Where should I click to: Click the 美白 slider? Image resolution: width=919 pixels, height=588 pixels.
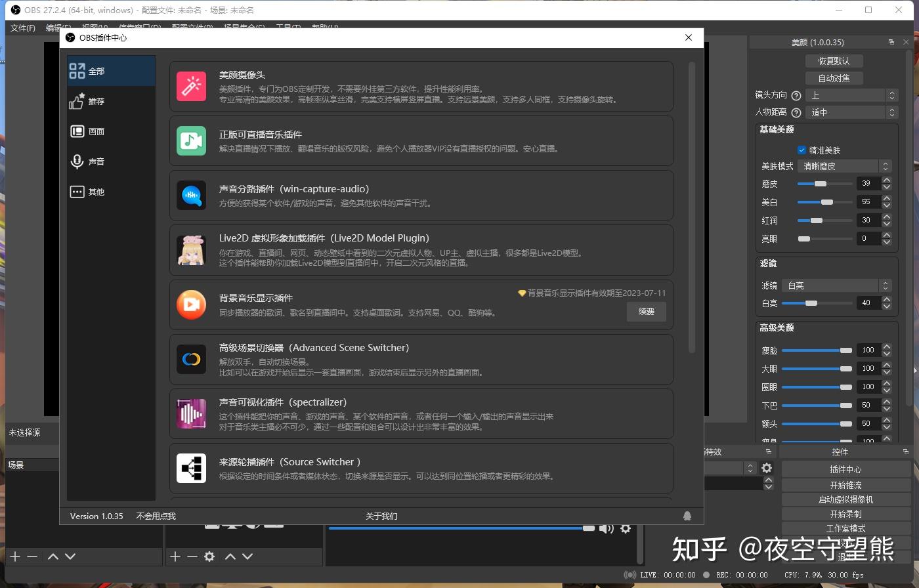[x=824, y=202]
